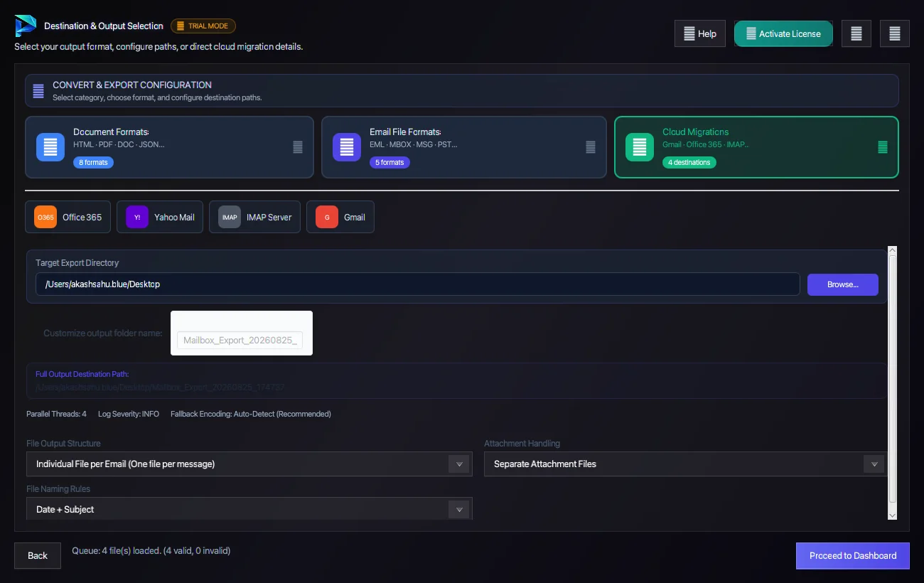
Task: Click Proceed to Dashboard
Action: 853,555
